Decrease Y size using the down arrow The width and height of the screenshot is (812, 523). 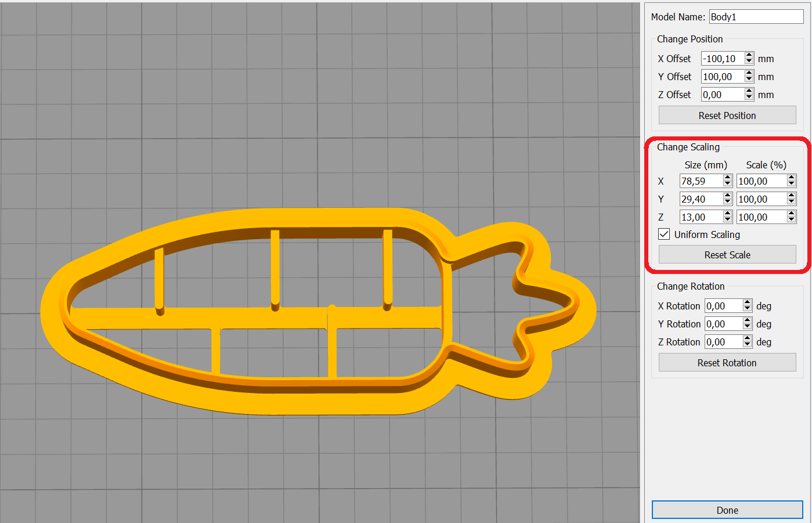tap(728, 203)
